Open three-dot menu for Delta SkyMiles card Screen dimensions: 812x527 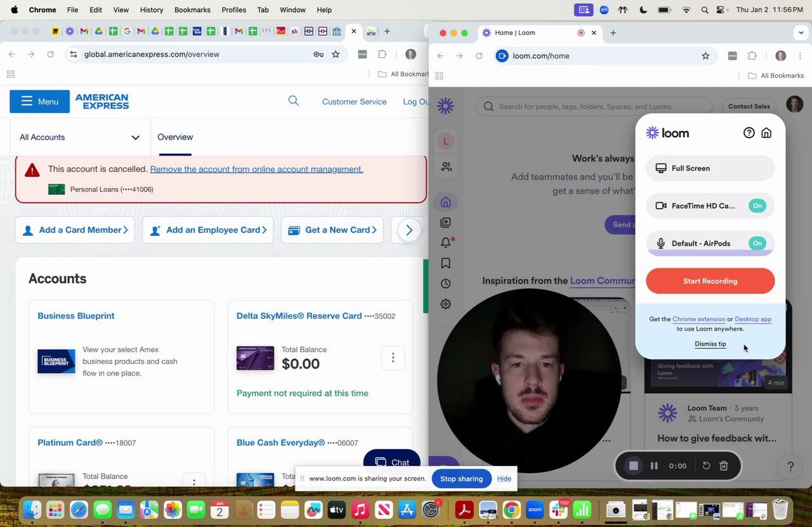click(393, 358)
